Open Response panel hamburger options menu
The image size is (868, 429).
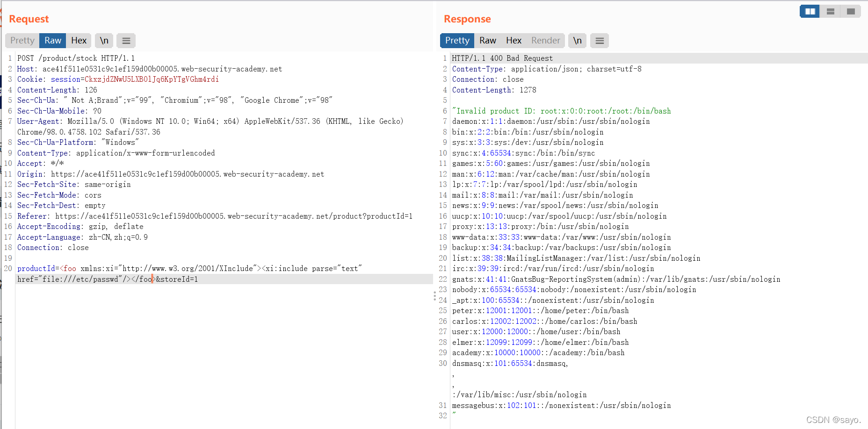click(x=600, y=41)
